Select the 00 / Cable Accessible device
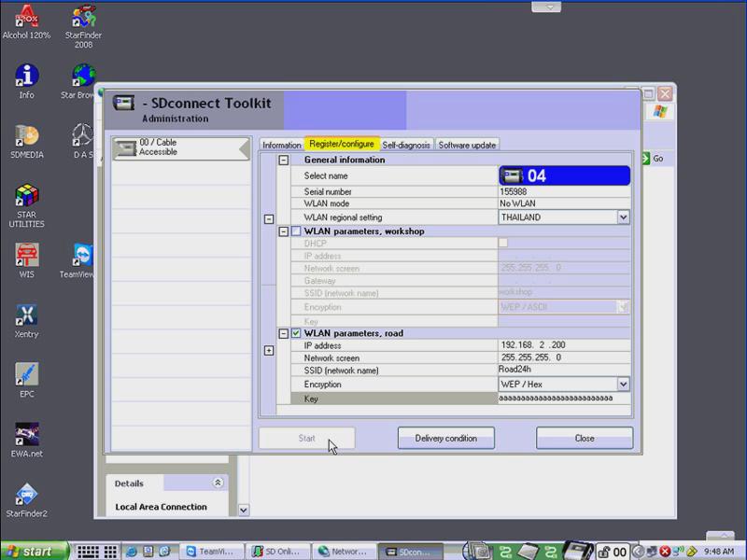 179,147
